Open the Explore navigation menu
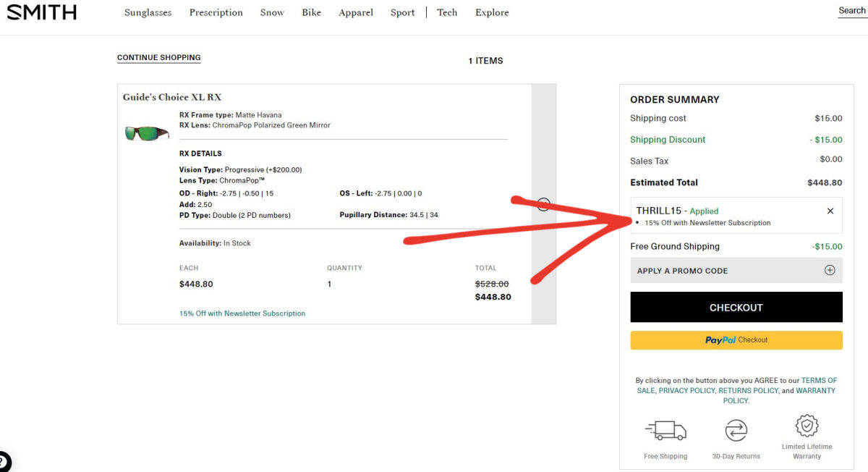The image size is (868, 472). [x=492, y=12]
